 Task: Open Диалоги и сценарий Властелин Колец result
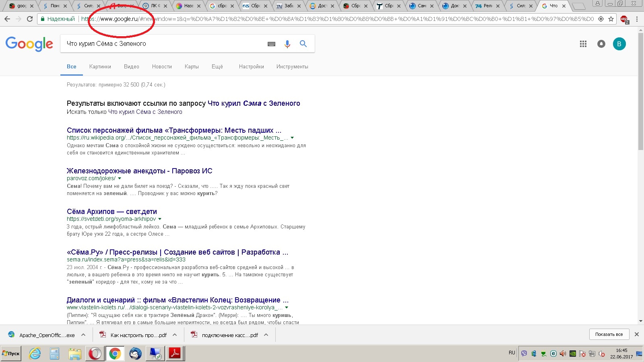(178, 300)
